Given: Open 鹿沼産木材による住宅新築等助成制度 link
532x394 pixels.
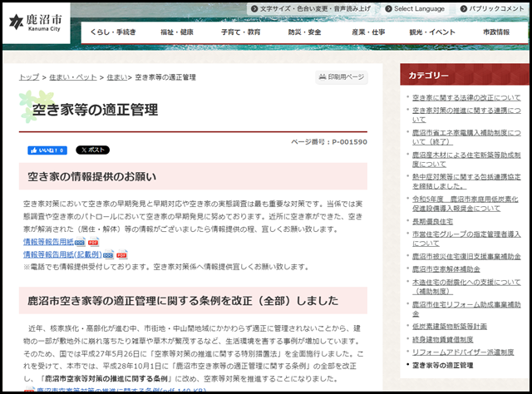Looking at the screenshot, I should pos(466,160).
